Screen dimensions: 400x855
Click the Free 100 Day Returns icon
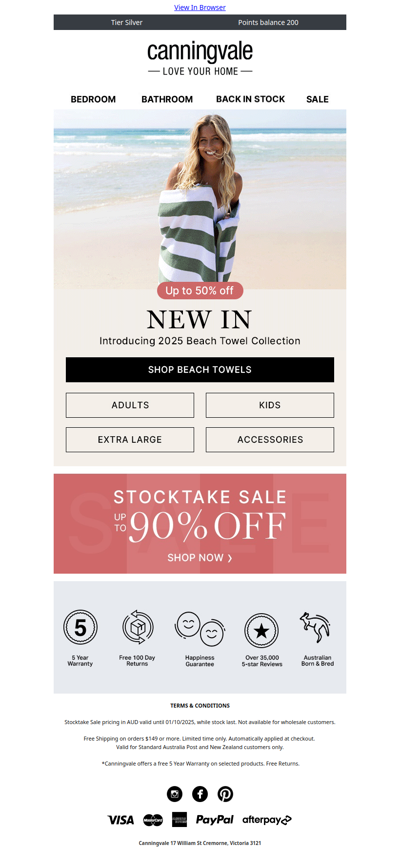pos(137,627)
